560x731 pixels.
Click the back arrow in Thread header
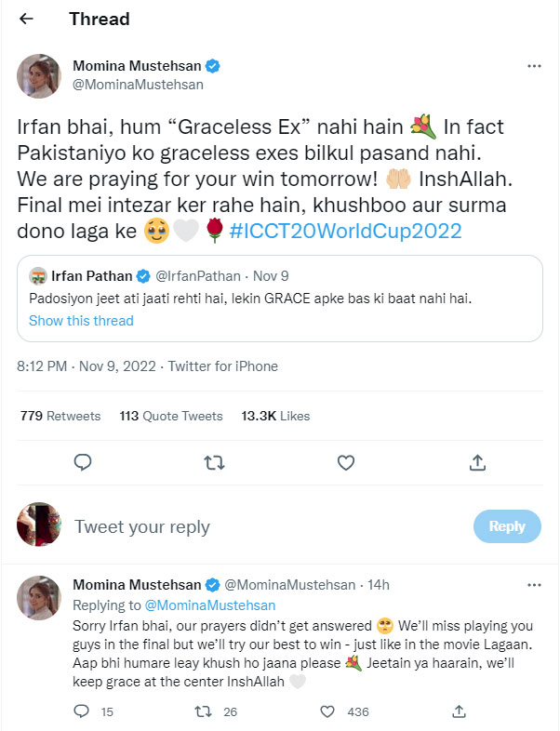(x=26, y=19)
